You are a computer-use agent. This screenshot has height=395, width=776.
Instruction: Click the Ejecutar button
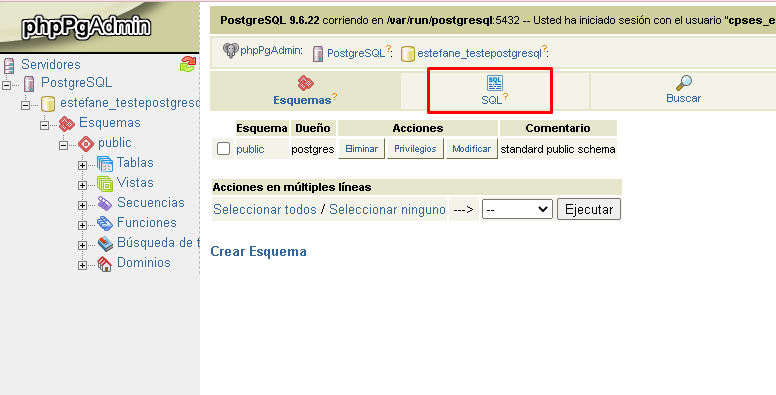coord(589,209)
